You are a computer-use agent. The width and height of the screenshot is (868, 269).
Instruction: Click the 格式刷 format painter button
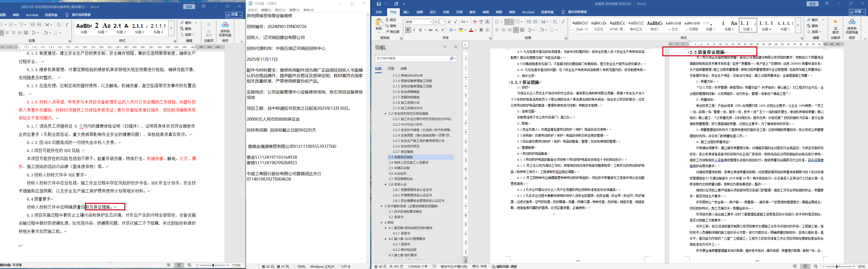(392, 32)
